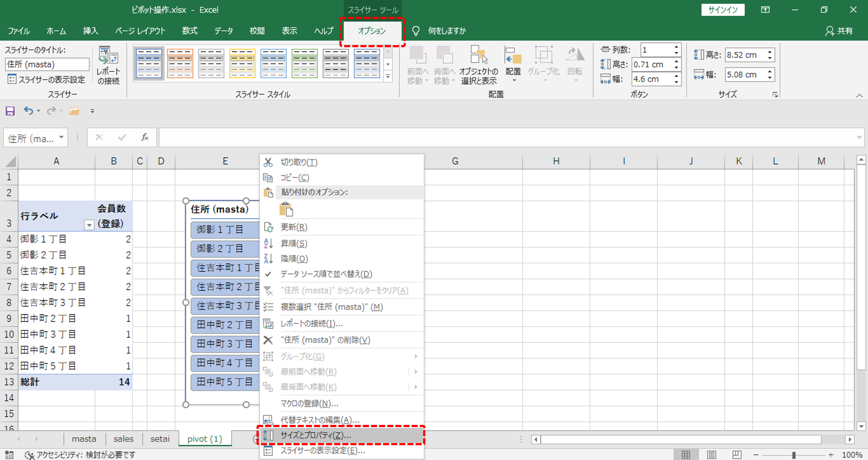Click the Undo arrow icon

click(x=29, y=111)
